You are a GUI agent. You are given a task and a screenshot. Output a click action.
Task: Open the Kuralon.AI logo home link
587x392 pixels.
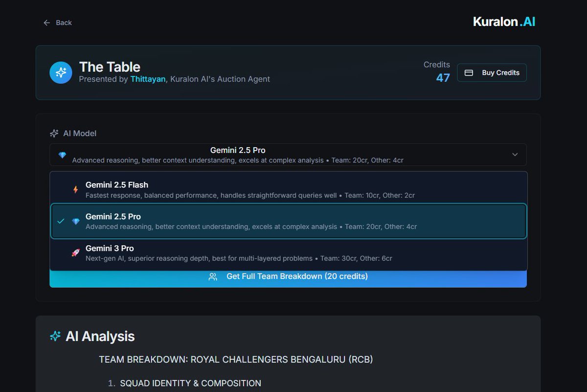tap(504, 22)
